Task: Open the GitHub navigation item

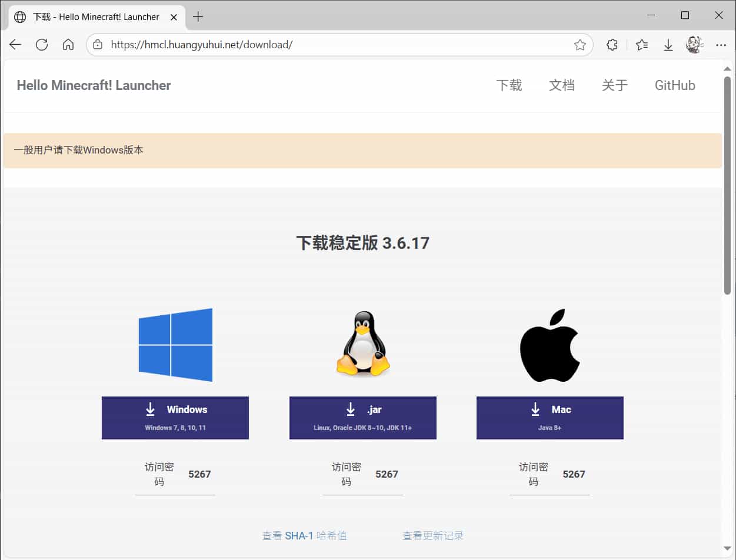Action: click(675, 85)
